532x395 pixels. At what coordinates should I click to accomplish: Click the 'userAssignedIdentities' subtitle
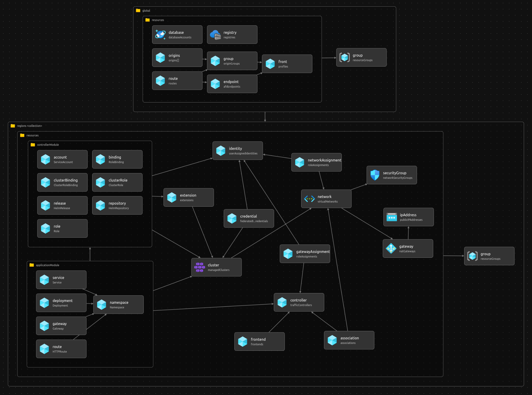click(243, 154)
